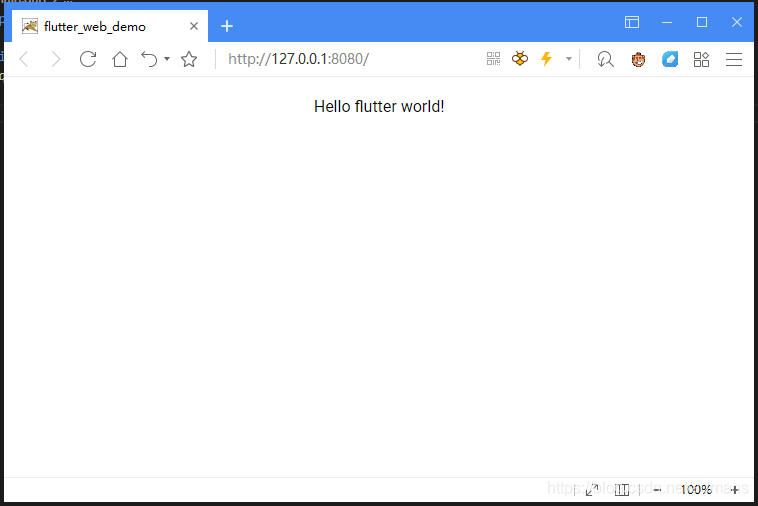Click the flutter_web_demo tab favicon
Image resolution: width=758 pixels, height=506 pixels.
coord(30,26)
